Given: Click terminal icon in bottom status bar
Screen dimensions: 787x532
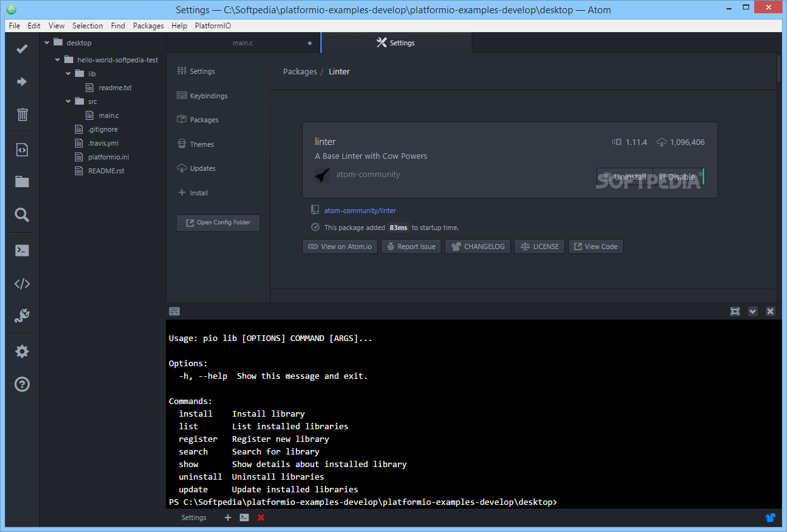Looking at the screenshot, I should (244, 518).
